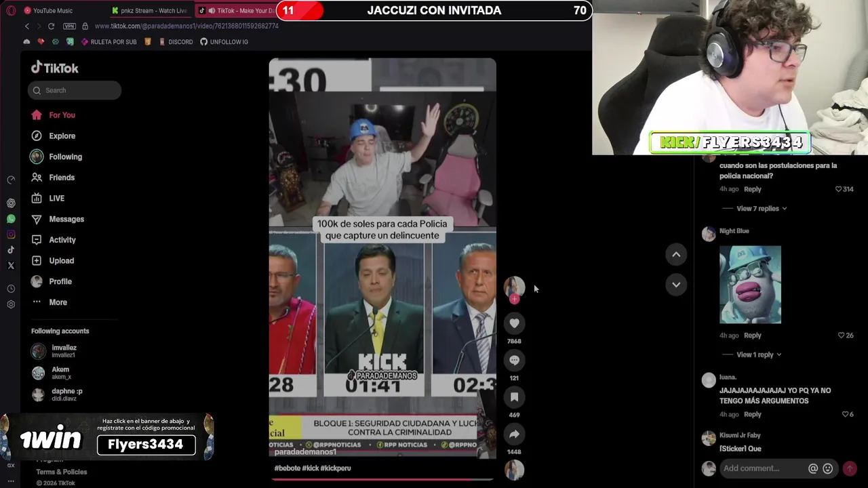
Task: Like luana's comment with 6 likes
Action: tap(845, 414)
